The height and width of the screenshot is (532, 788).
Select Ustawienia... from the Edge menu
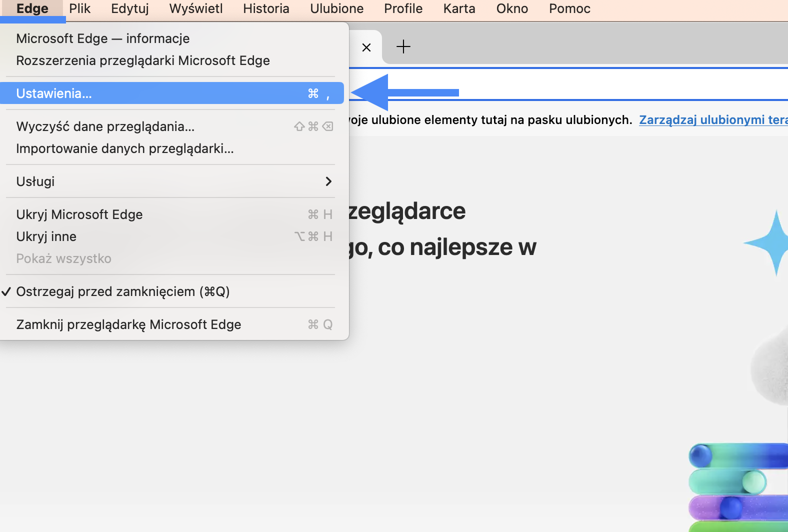coord(172,93)
